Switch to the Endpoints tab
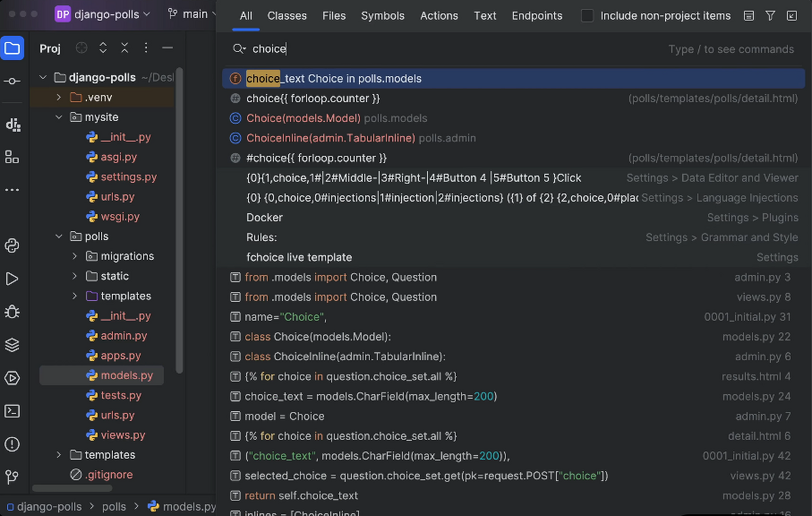The width and height of the screenshot is (812, 516). 537,16
